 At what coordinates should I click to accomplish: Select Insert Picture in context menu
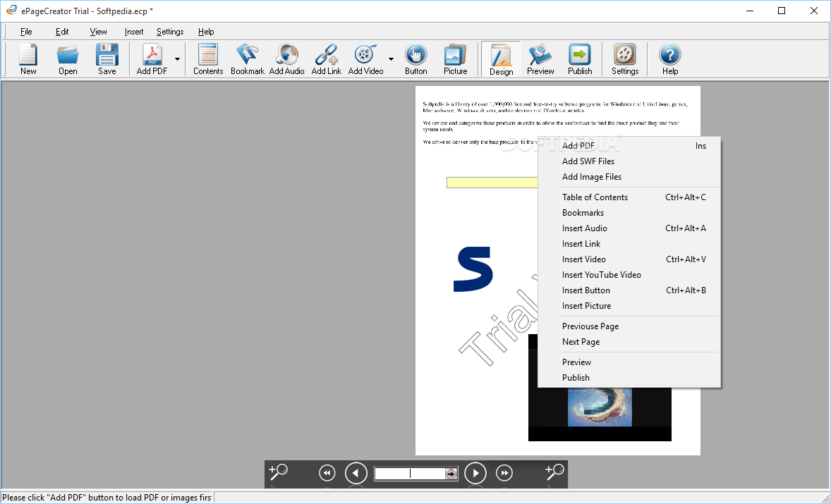[x=629, y=306]
